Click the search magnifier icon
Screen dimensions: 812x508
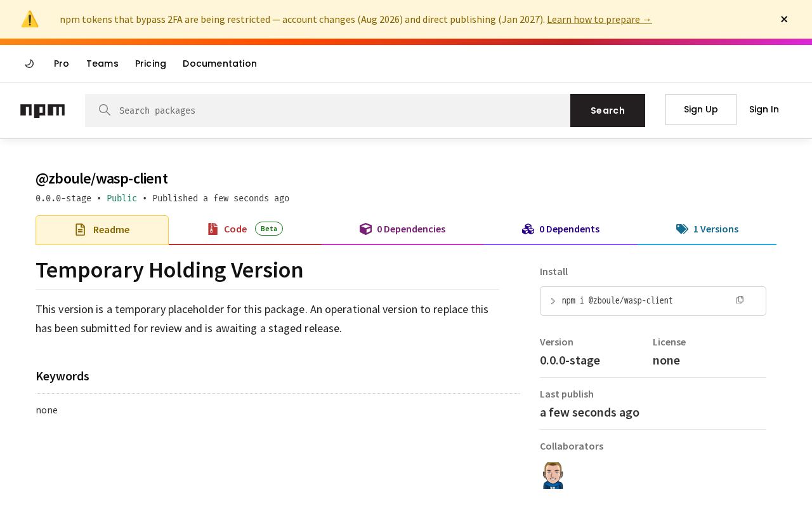pyautogui.click(x=105, y=110)
